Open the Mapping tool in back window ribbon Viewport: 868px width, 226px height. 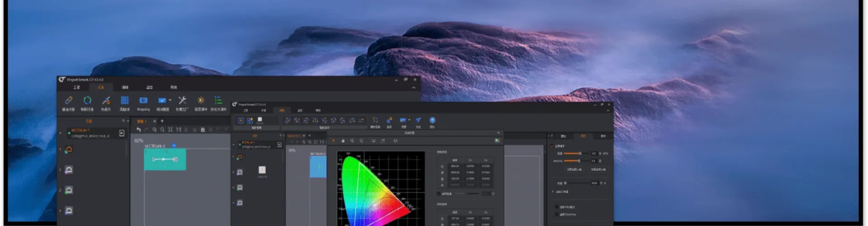click(143, 103)
